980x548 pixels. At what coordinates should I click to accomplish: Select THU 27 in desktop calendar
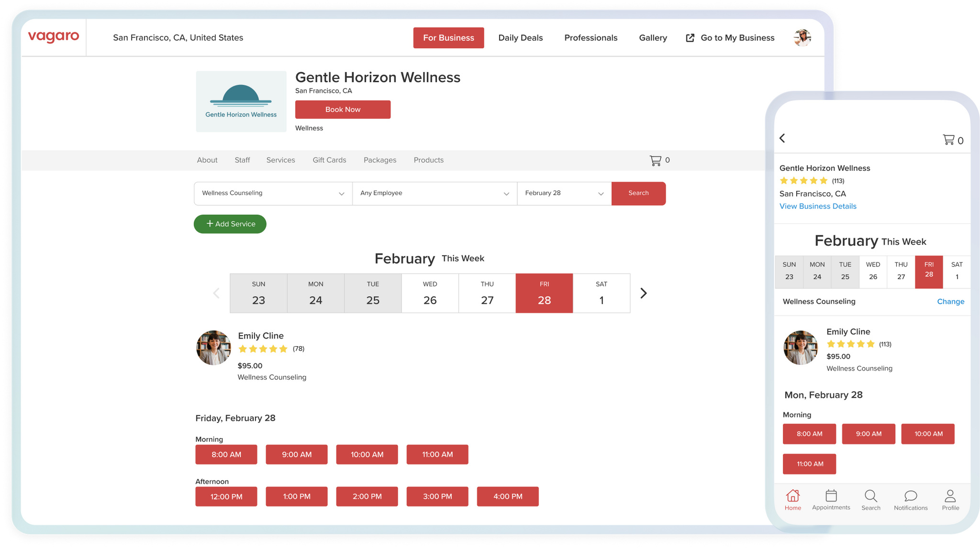pyautogui.click(x=487, y=293)
